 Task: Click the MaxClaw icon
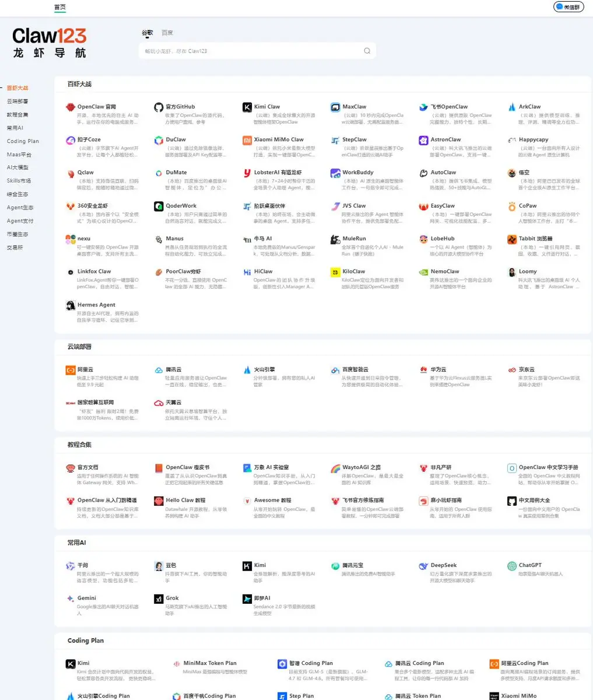[x=335, y=107]
